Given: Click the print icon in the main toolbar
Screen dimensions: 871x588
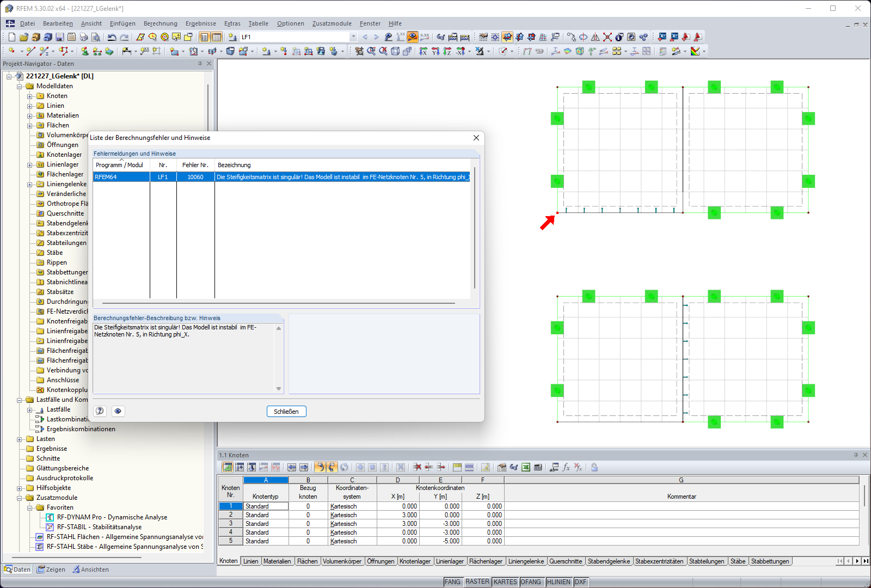Looking at the screenshot, I should pos(84,37).
